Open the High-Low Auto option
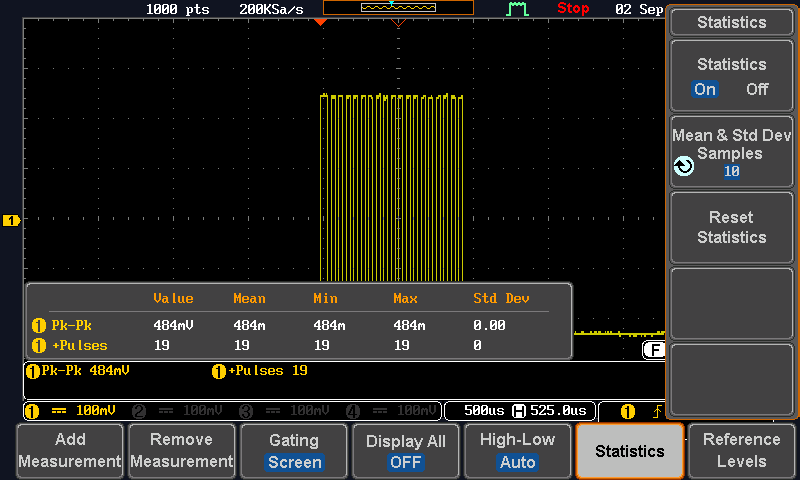Image resolution: width=800 pixels, height=480 pixels. pyautogui.click(x=517, y=451)
